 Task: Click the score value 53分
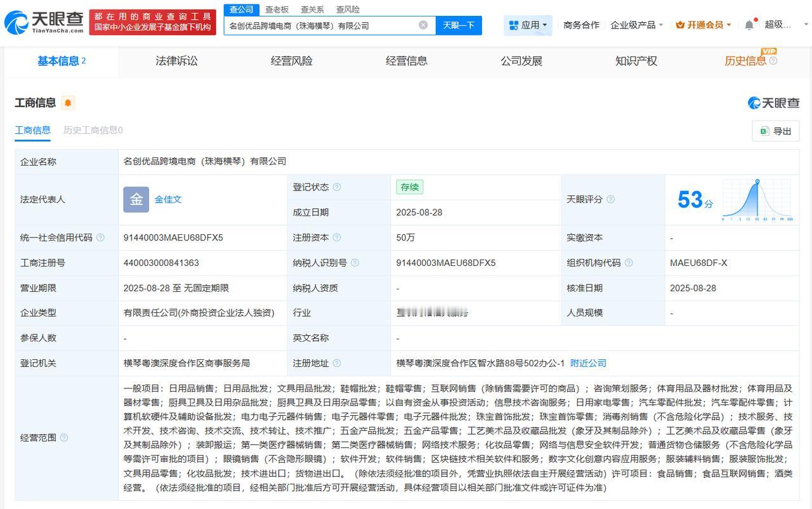[695, 200]
